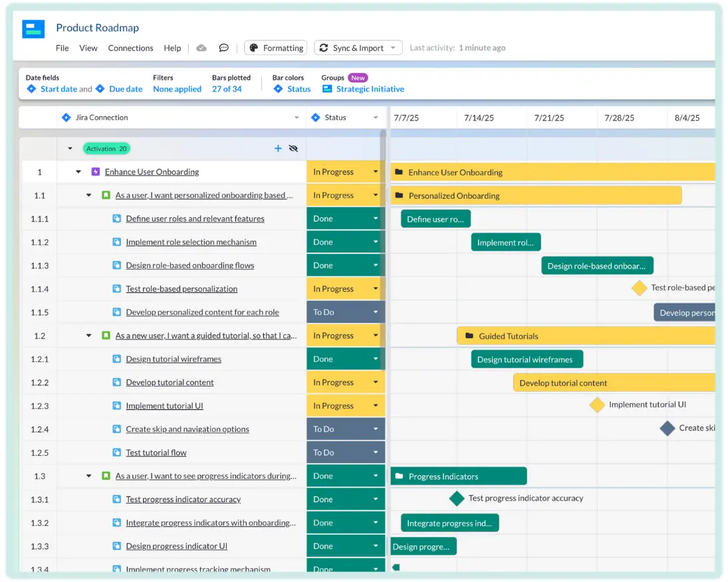Click the green story icon on row 1.1
Viewport: 728px width, 582px height.
pyautogui.click(x=106, y=195)
